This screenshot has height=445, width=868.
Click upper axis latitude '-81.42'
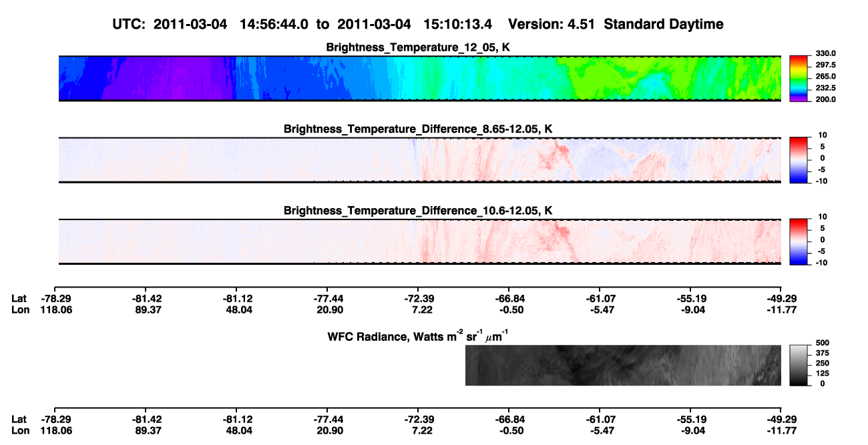pos(145,298)
